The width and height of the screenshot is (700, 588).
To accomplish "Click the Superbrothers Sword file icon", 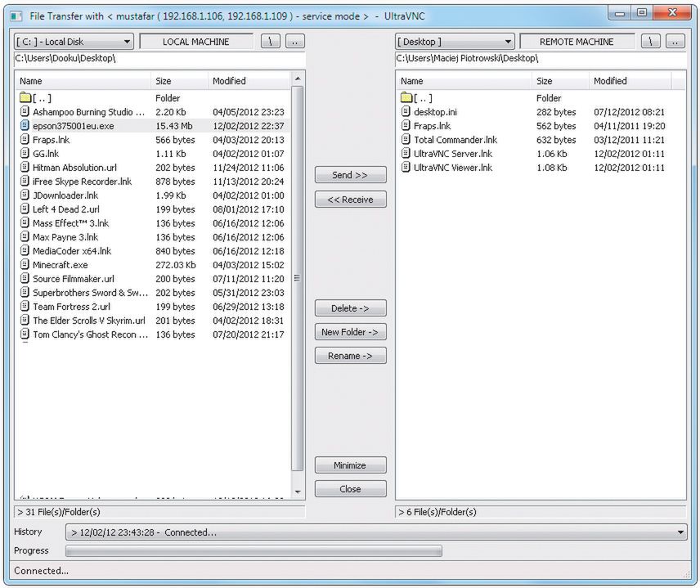I will click(x=25, y=293).
